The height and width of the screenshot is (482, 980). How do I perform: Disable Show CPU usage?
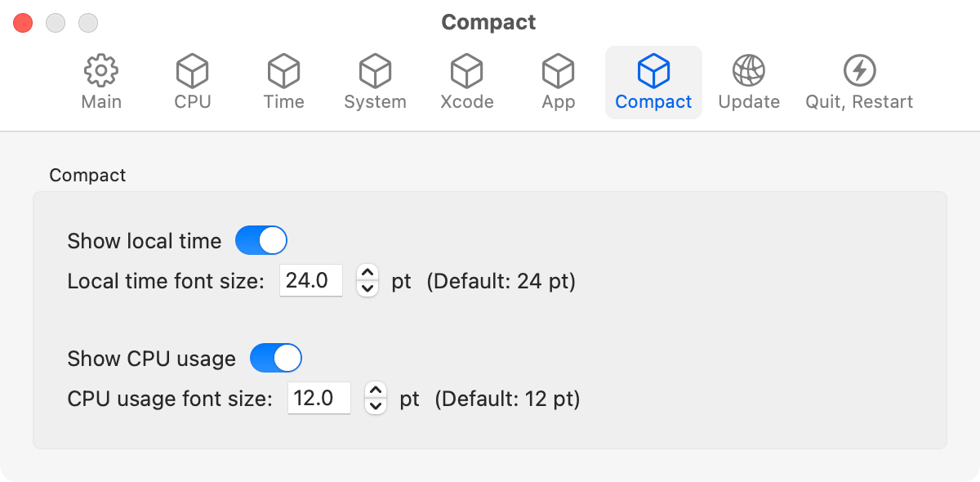[x=275, y=358]
